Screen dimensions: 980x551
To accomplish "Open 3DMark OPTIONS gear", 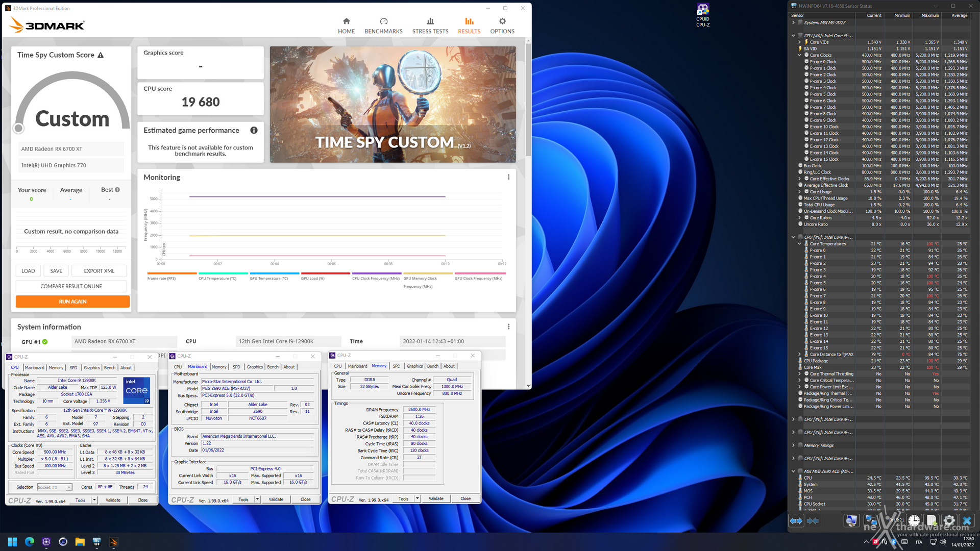I will pyautogui.click(x=502, y=26).
